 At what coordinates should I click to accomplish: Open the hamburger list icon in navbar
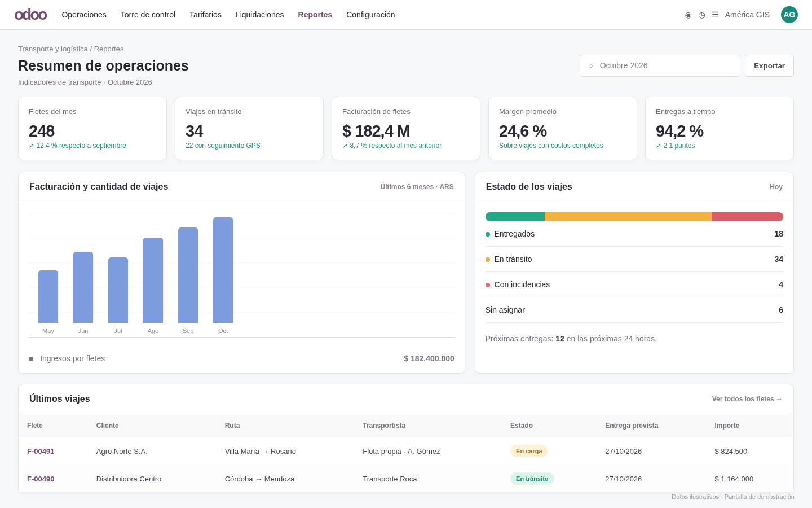(715, 15)
